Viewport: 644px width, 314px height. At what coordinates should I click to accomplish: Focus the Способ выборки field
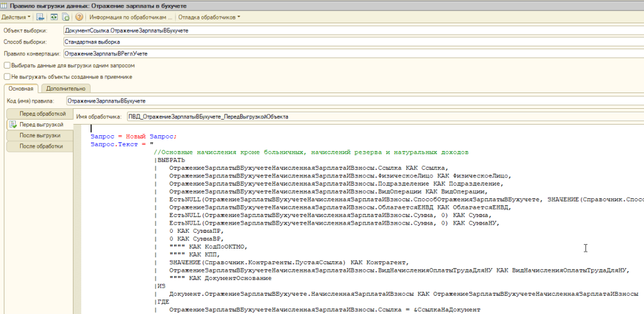point(352,42)
